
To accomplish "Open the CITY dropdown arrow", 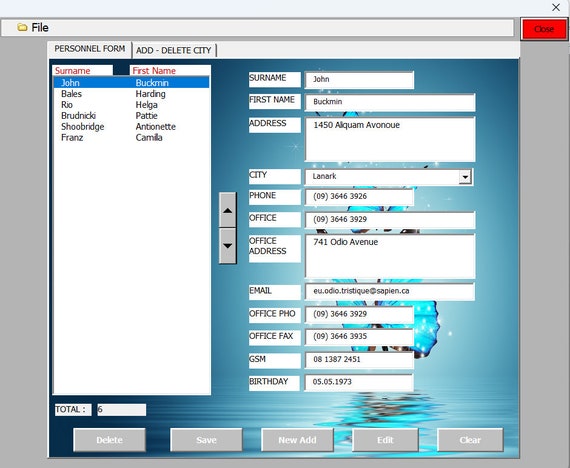I will (x=465, y=177).
